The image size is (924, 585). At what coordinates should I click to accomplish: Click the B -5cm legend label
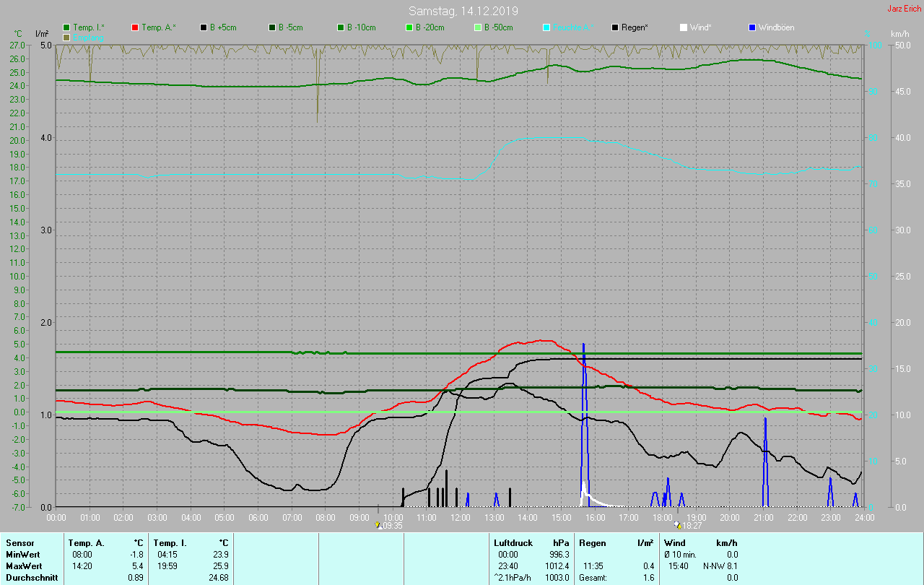click(x=291, y=27)
